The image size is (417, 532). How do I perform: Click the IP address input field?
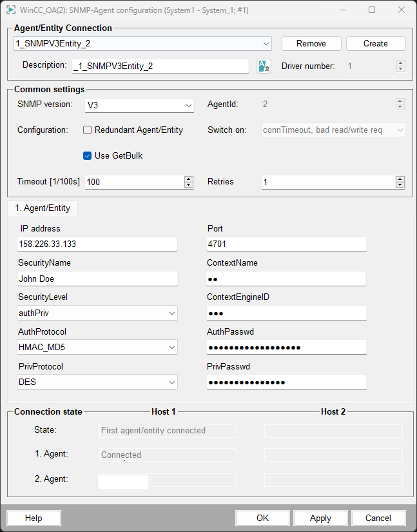coord(97,244)
